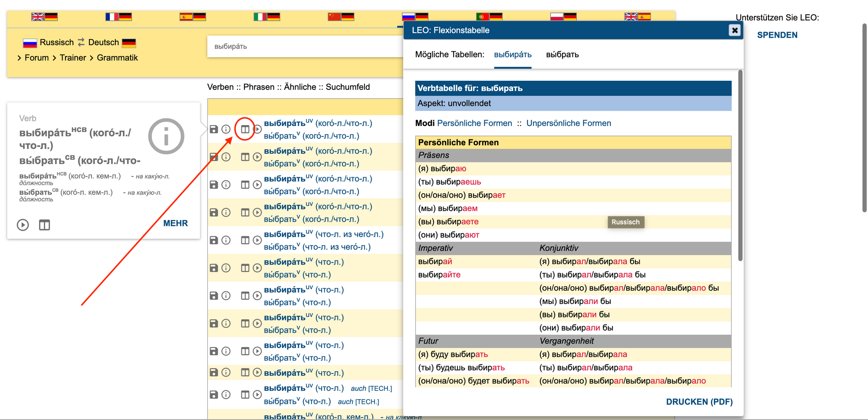
Task: Jump to Unpersönliche Formen section
Action: click(569, 123)
